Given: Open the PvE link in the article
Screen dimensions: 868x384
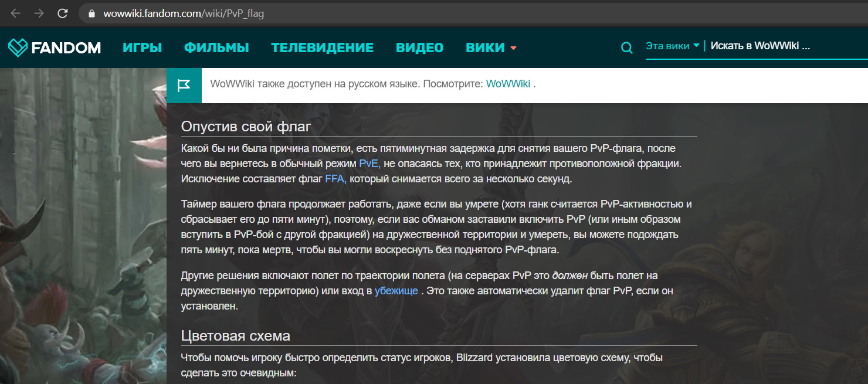Looking at the screenshot, I should click(369, 164).
